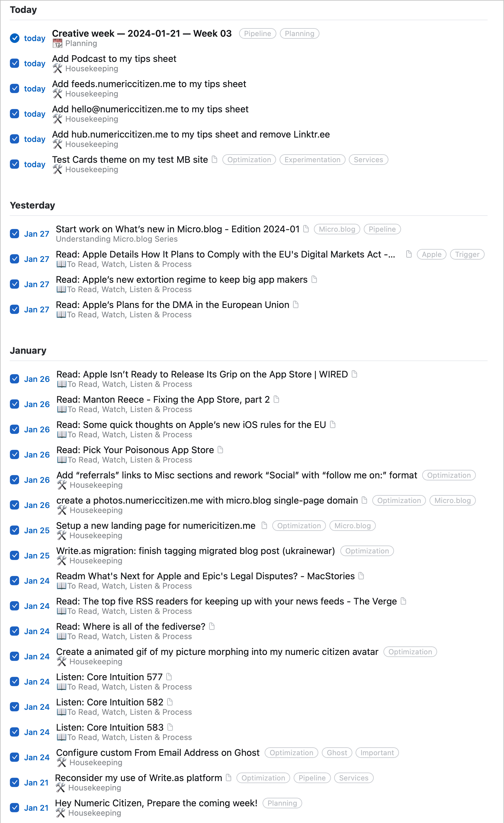Click tools icon under Hey Numeric Citizen task
The height and width of the screenshot is (823, 504).
point(60,813)
